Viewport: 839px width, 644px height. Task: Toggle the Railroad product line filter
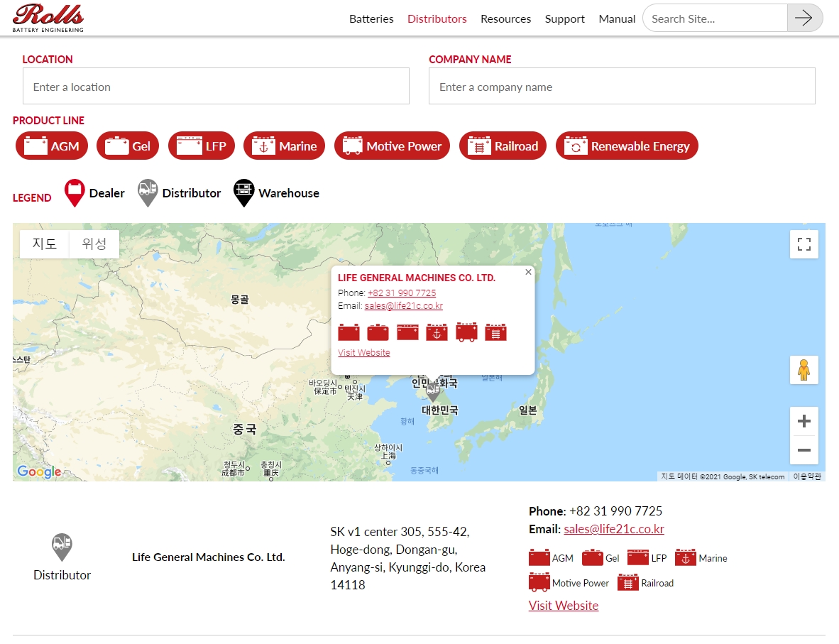(x=503, y=146)
